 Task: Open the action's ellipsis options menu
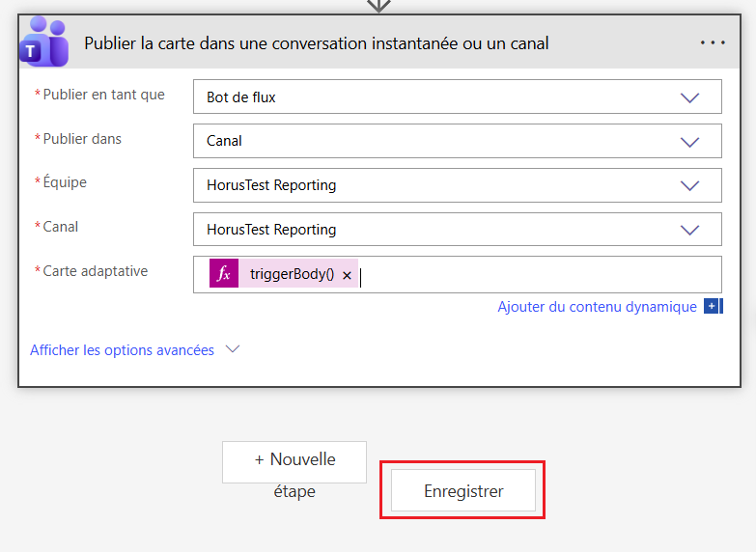713,42
